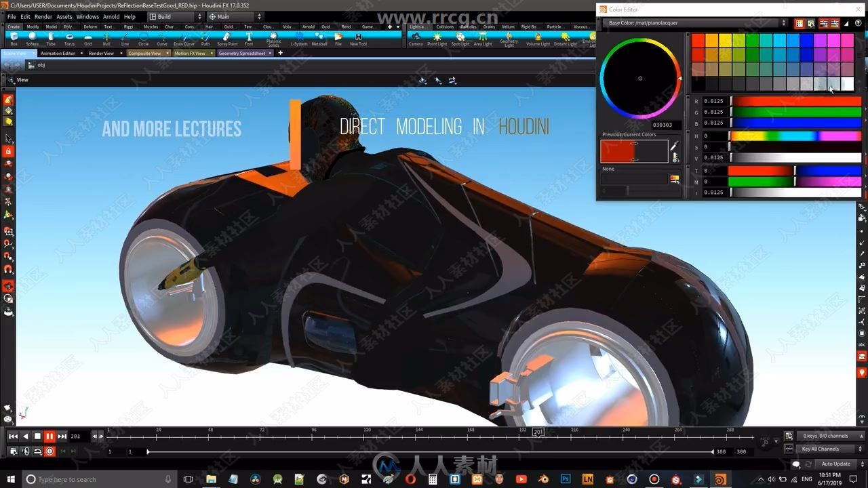Select the Font shelf tool
This screenshot has width=868, height=488.
249,39
